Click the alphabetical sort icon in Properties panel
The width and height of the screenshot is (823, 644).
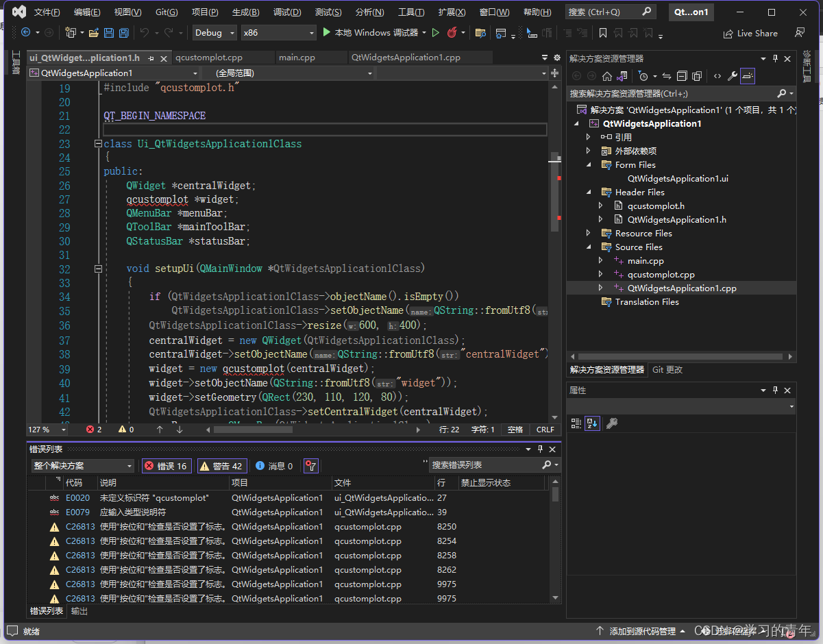(593, 423)
